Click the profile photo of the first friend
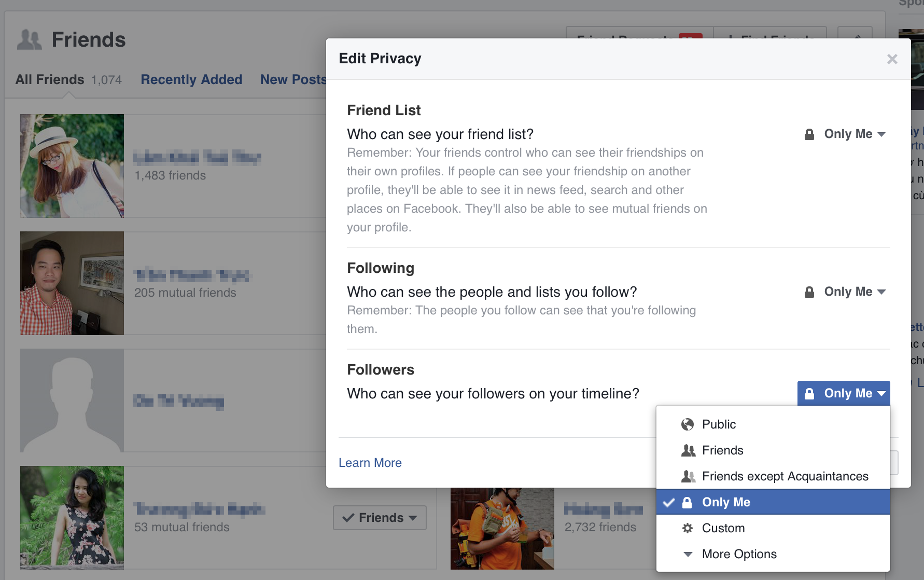 (x=72, y=166)
